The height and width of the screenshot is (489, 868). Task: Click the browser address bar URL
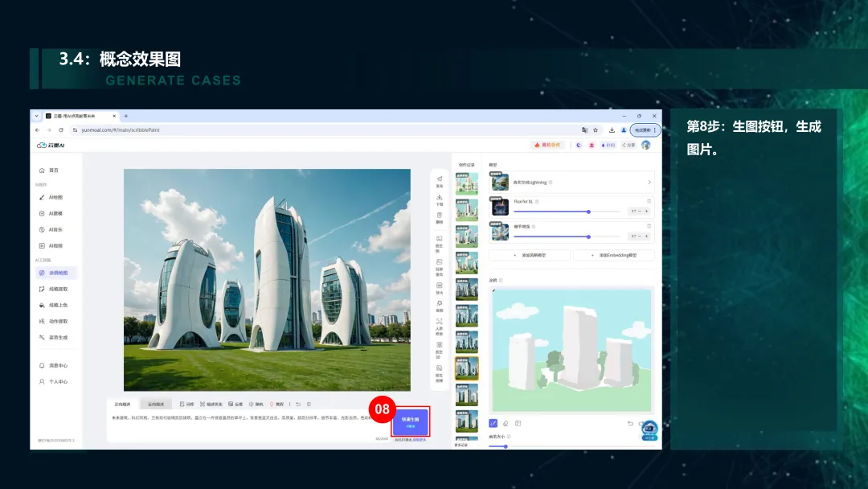[x=121, y=130]
